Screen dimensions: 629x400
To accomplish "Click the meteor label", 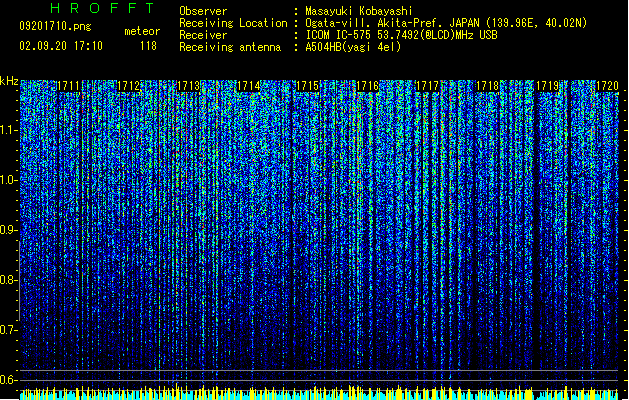I will pyautogui.click(x=142, y=31).
